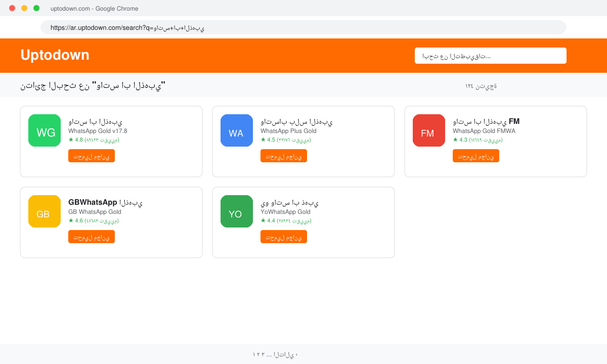Maximize the window with green button
The image size is (607, 364).
36,8
